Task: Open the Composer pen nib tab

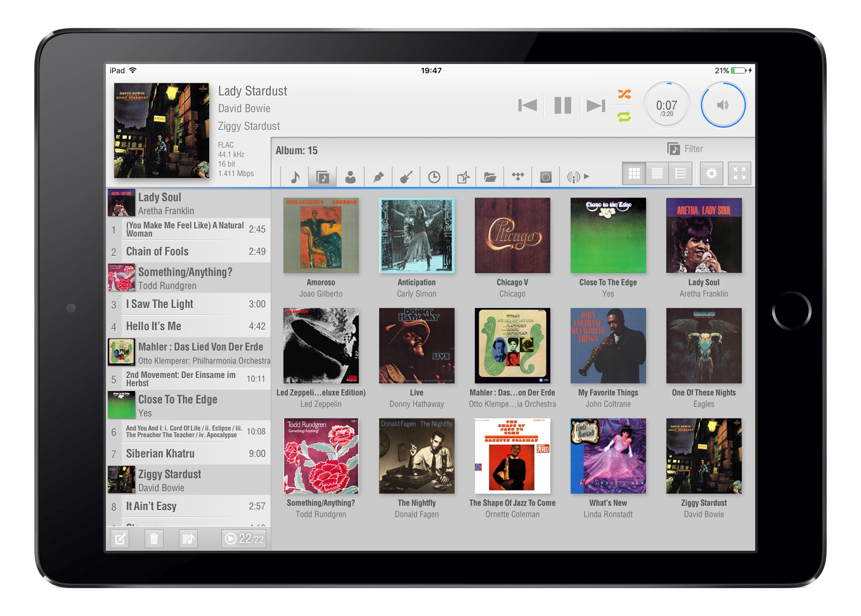Action: 379,177
